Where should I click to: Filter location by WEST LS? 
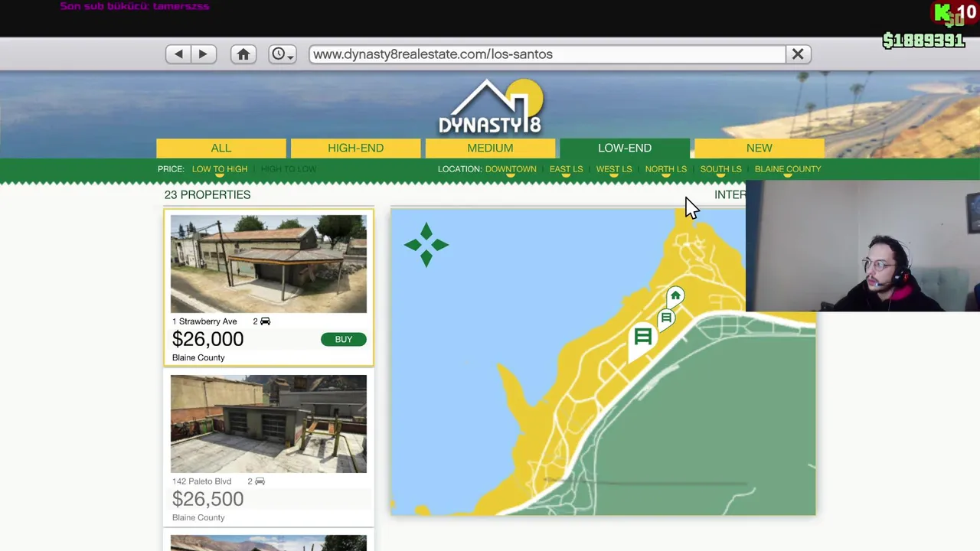coord(614,169)
